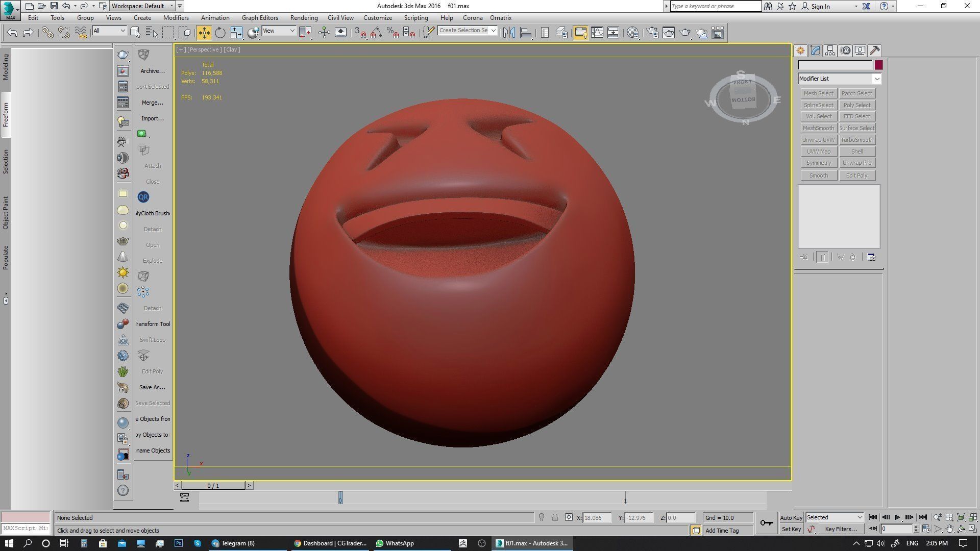Screen dimensions: 980x551
Task: Choose the Rectangular Selection Region tool
Action: pos(168,33)
